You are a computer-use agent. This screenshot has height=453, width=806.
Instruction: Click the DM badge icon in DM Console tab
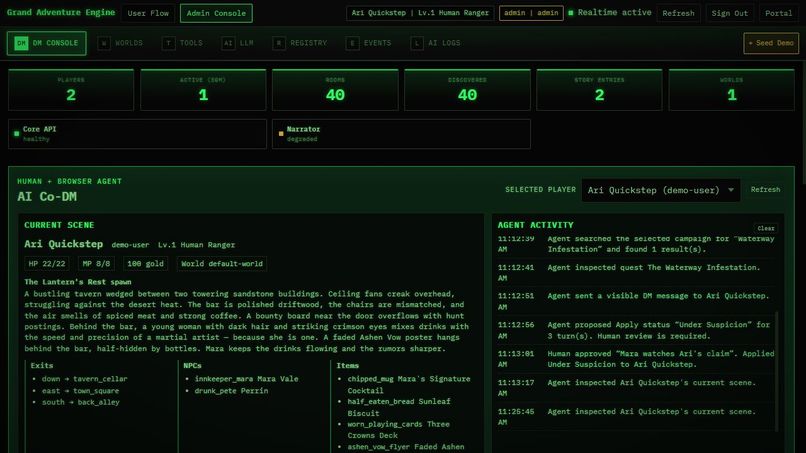[x=21, y=43]
